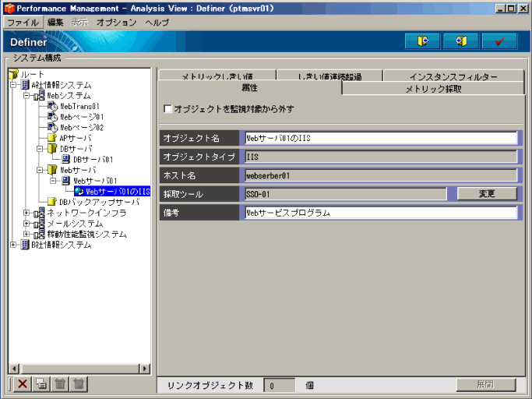Expand the B社情報システム node
The width and height of the screenshot is (532, 399).
[13, 245]
